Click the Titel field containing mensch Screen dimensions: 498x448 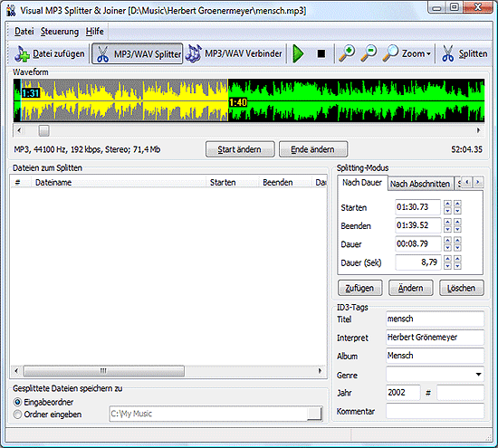pos(435,319)
